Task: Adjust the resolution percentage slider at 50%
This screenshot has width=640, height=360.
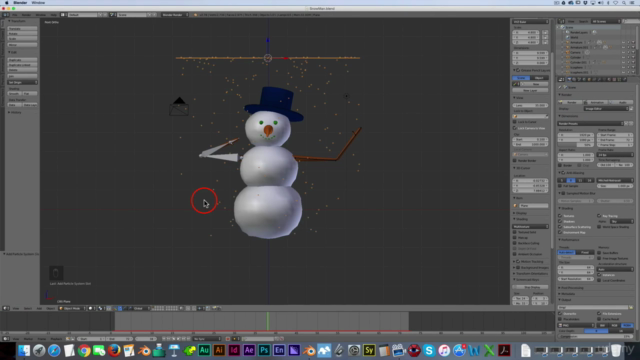Action: [576, 145]
